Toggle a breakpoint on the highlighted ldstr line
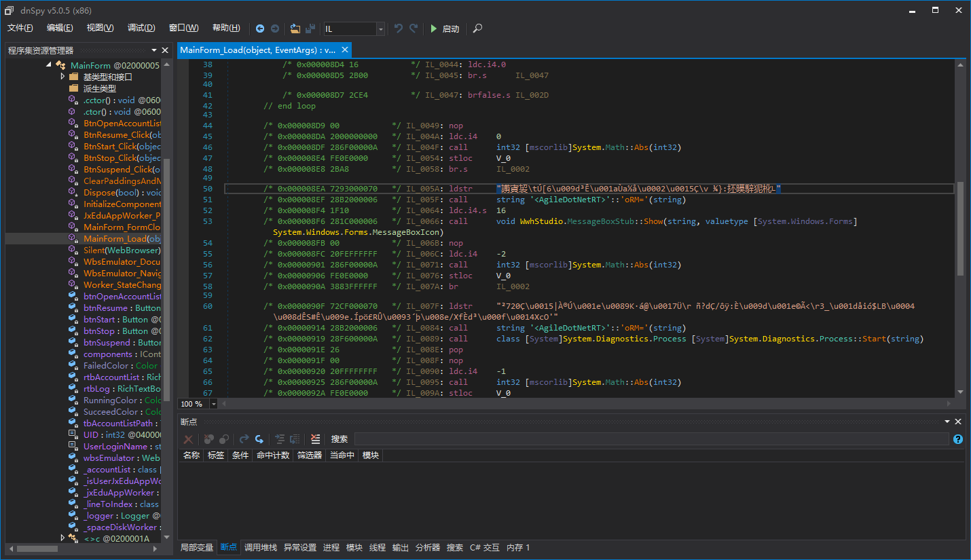 point(182,188)
